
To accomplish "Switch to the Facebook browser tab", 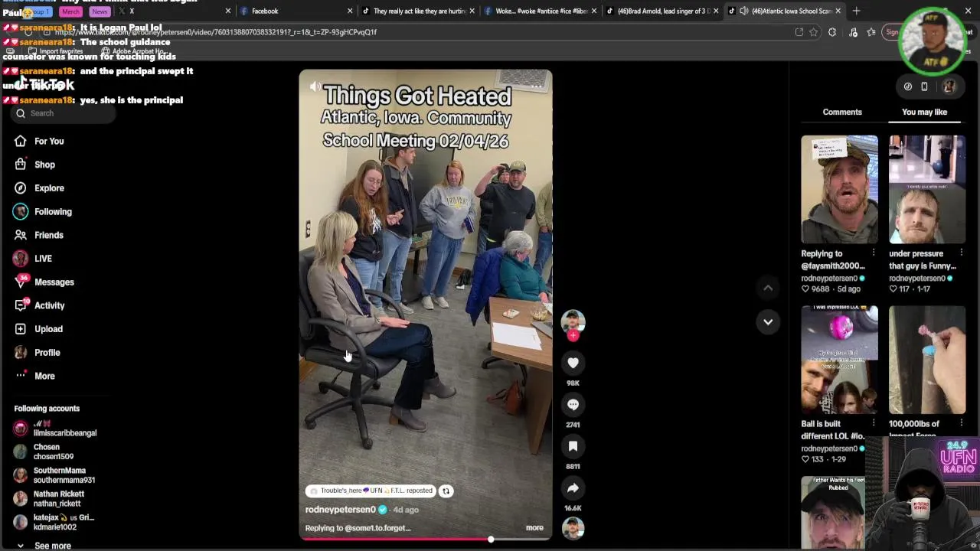I will click(295, 11).
